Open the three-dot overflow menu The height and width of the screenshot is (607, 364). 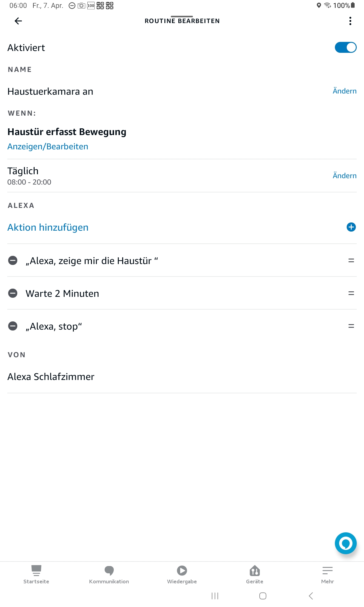350,21
